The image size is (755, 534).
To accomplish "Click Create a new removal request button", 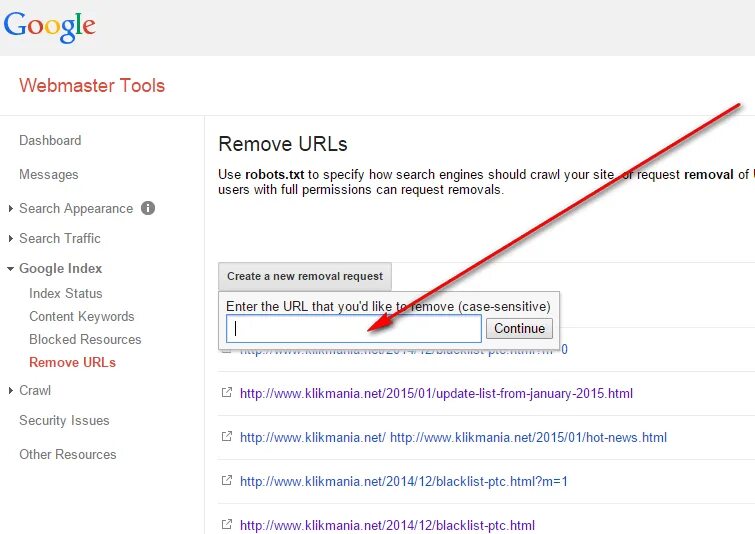I will click(x=305, y=276).
